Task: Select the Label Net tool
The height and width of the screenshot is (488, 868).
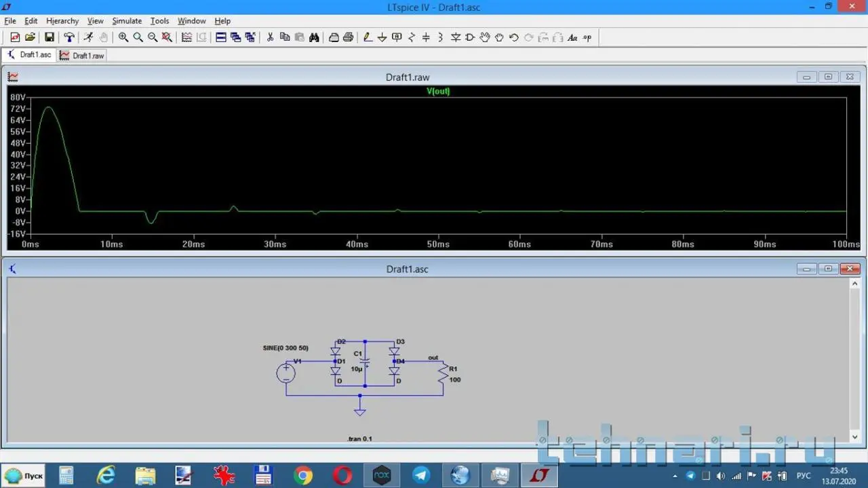Action: [397, 37]
